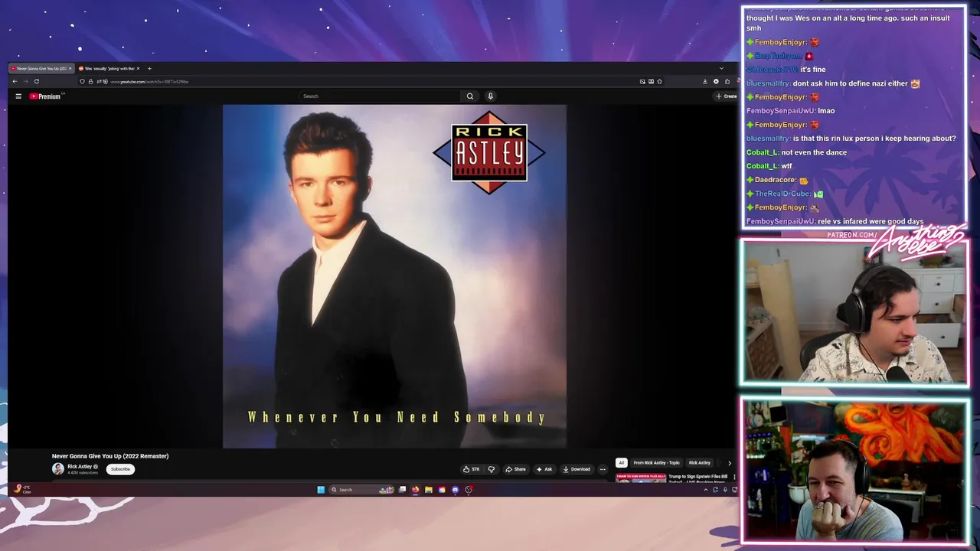Image resolution: width=980 pixels, height=551 pixels.
Task: Open the Trump to Sign Epstein Files thumbnail
Action: coord(641,478)
